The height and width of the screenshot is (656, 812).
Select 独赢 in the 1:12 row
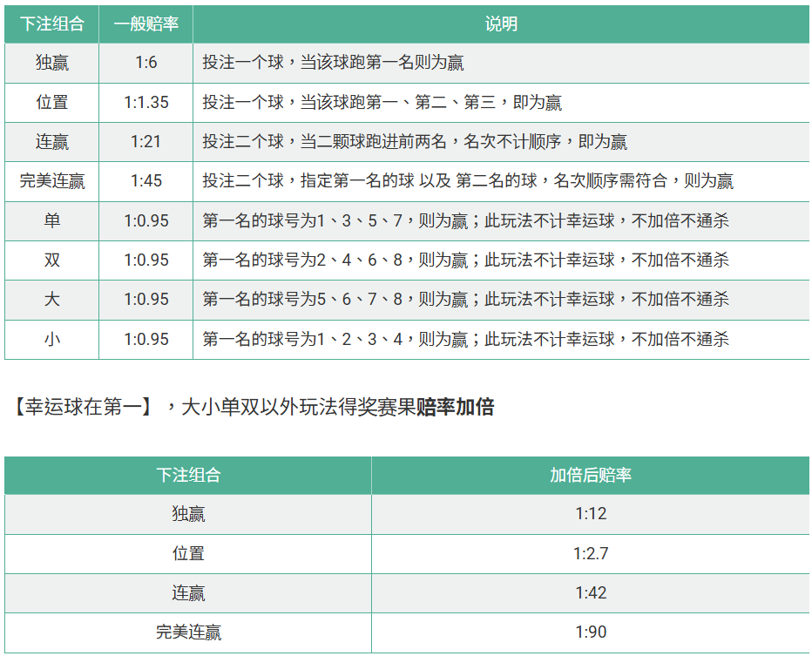[x=188, y=514]
